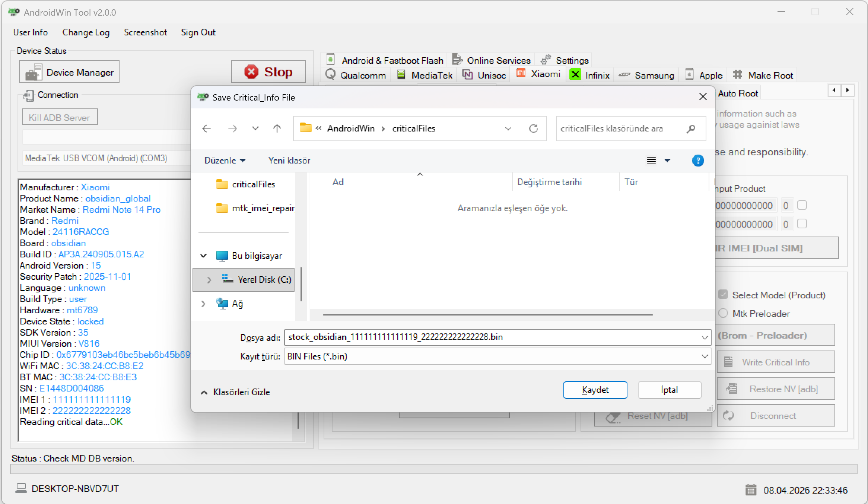
Task: Enable the Select Model (Product) checkbox
Action: [x=723, y=294]
